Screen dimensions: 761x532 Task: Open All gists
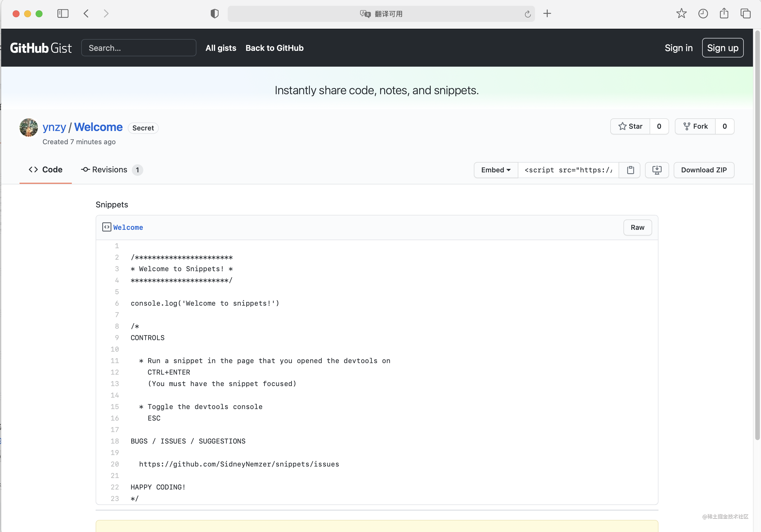pos(221,48)
